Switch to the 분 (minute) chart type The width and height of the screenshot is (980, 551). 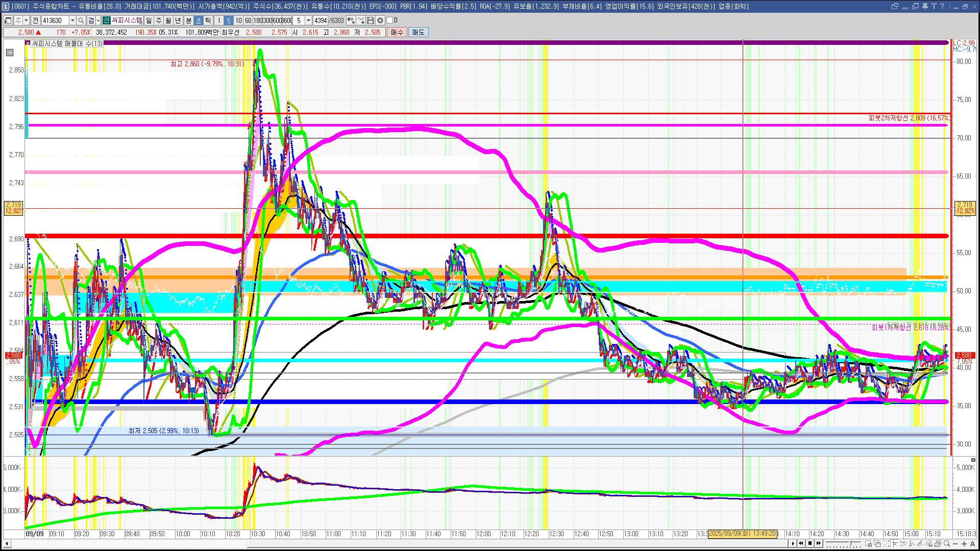188,20
